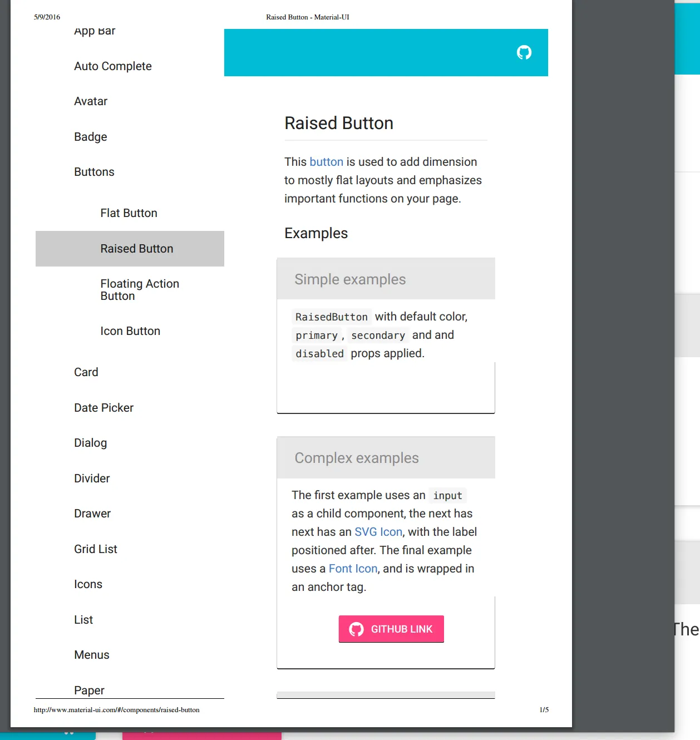This screenshot has width=700, height=740.
Task: Click the GitHub icon in the cyan header
Action: point(524,52)
